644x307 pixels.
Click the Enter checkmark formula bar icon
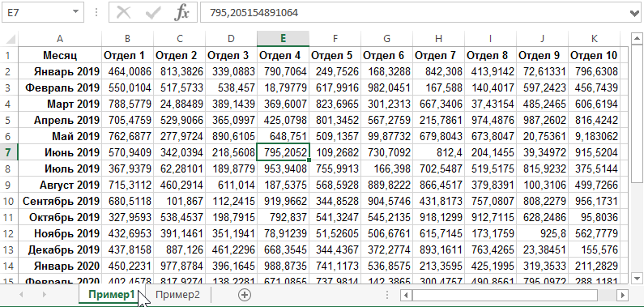[153, 13]
